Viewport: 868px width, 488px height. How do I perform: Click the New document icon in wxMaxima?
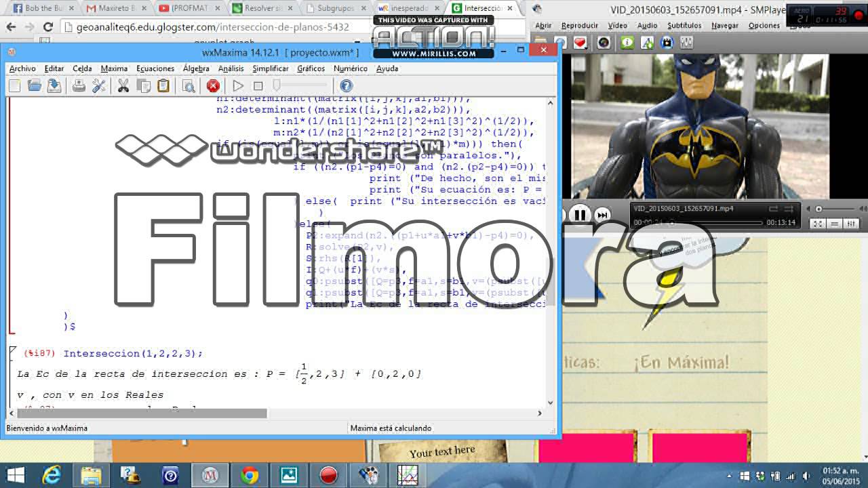tap(14, 85)
